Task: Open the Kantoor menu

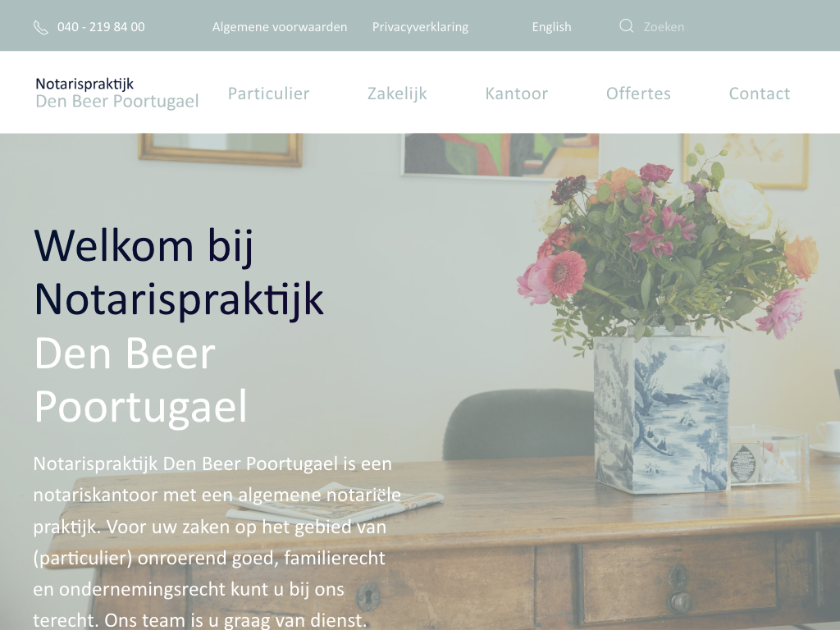Action: click(517, 94)
